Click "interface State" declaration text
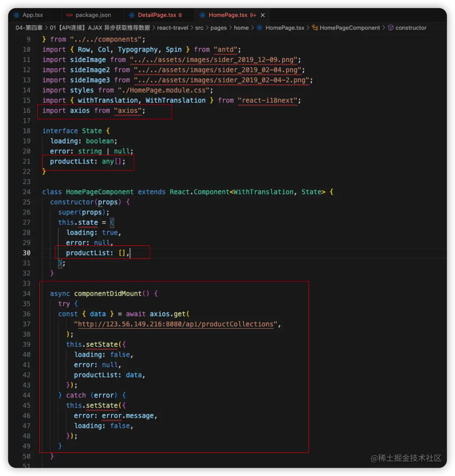The image size is (455, 476). pos(72,131)
